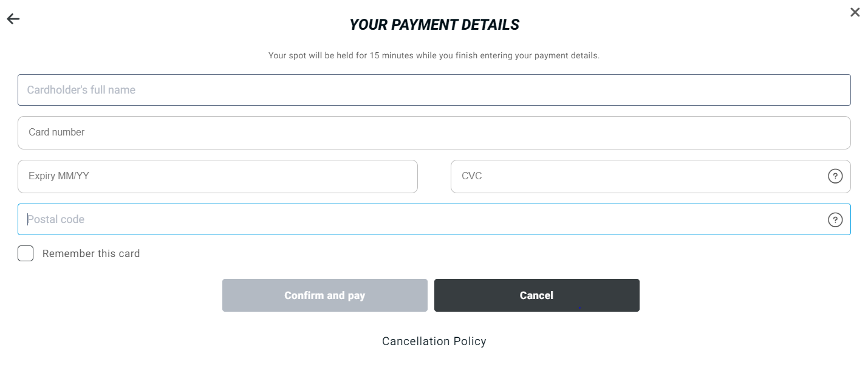Click the 'Postal code' placeholder text

pyautogui.click(x=56, y=219)
